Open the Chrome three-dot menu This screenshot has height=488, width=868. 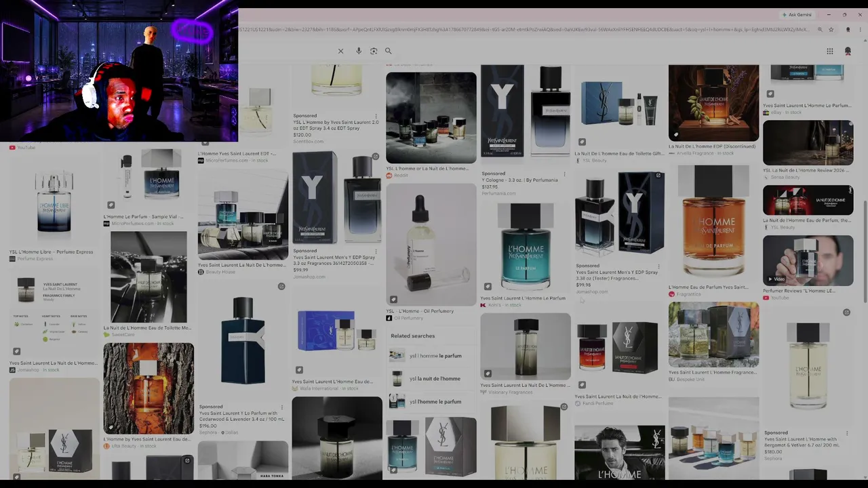(860, 30)
